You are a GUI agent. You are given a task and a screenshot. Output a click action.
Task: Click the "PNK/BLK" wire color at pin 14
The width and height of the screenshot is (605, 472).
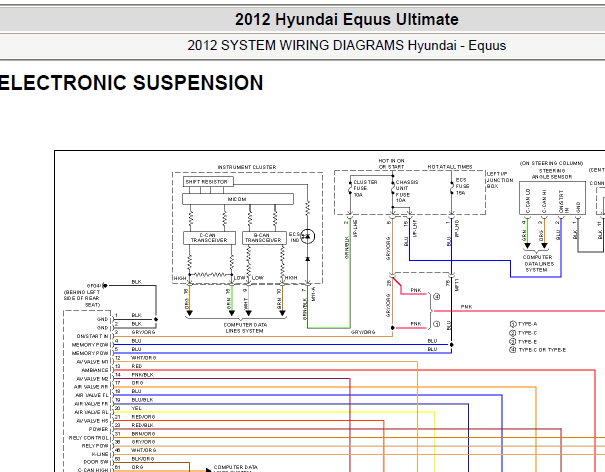pyautogui.click(x=143, y=375)
